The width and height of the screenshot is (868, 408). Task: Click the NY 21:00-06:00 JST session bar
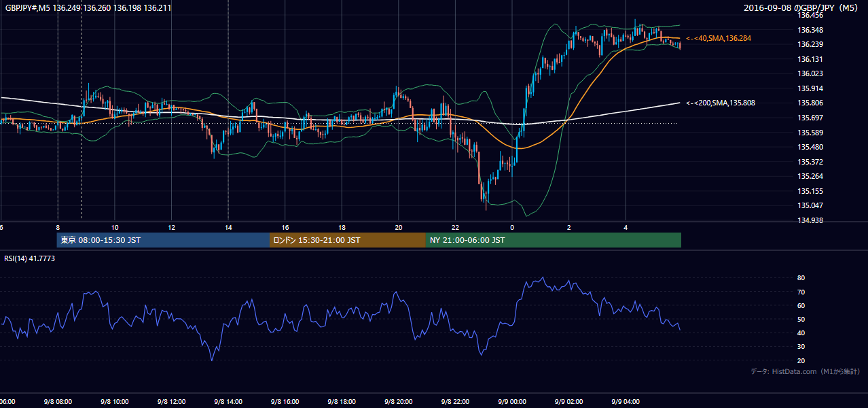(x=554, y=240)
